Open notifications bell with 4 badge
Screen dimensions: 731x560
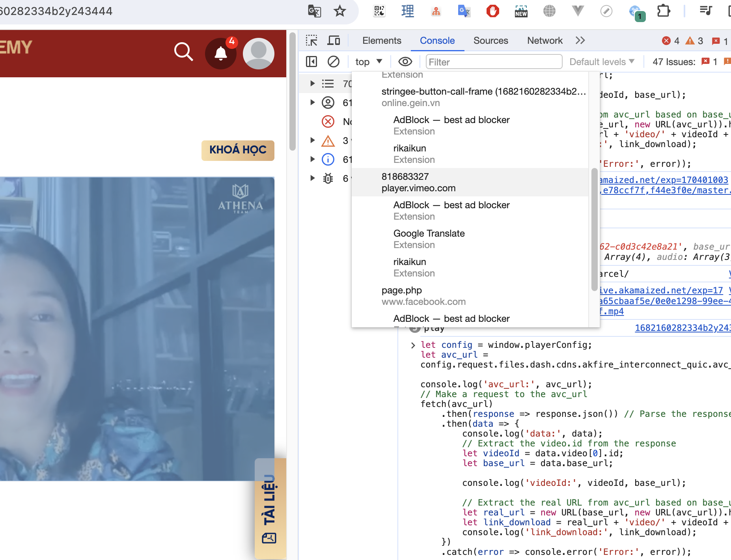tap(221, 53)
